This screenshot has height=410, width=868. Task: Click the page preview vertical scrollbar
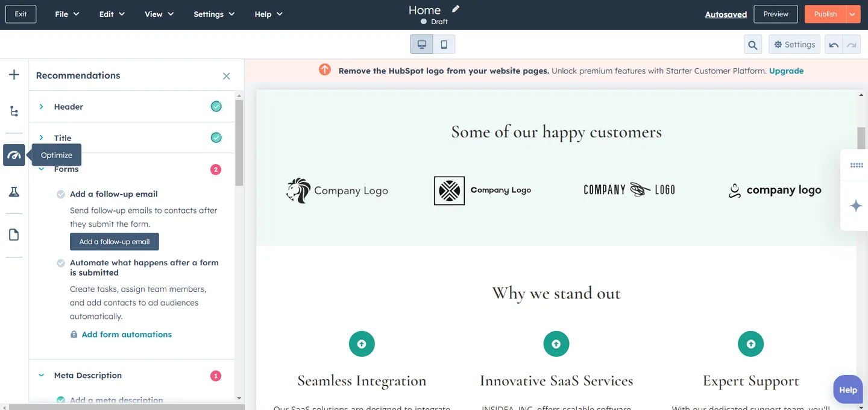(x=861, y=139)
